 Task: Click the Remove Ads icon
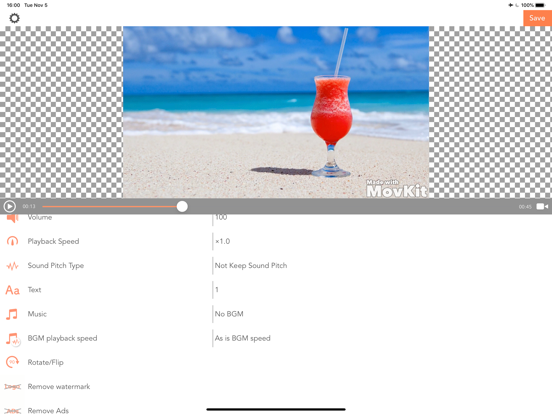point(12,410)
